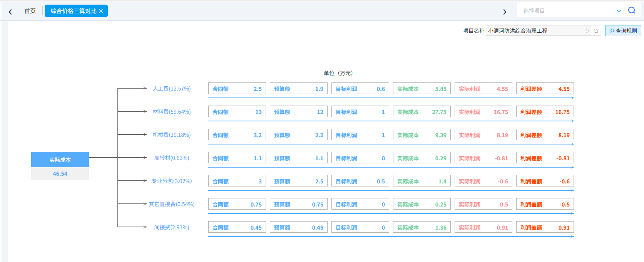The image size is (644, 262).
Task: Select the 周转材(0.63%) category
Action: point(172,158)
